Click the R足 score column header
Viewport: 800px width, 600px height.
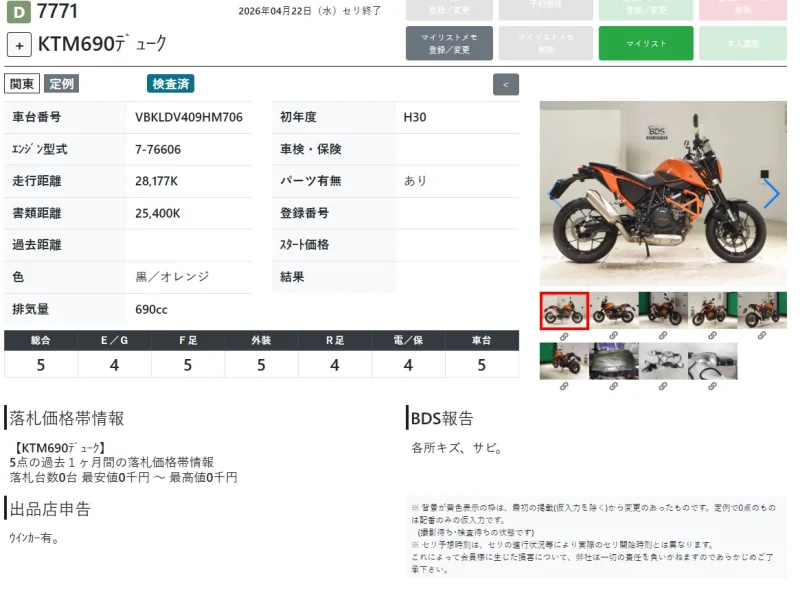pyautogui.click(x=335, y=340)
